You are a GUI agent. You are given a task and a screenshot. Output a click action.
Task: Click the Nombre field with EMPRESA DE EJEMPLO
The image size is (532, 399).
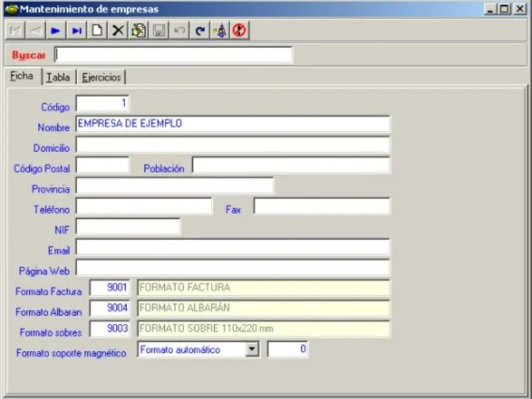coord(233,124)
